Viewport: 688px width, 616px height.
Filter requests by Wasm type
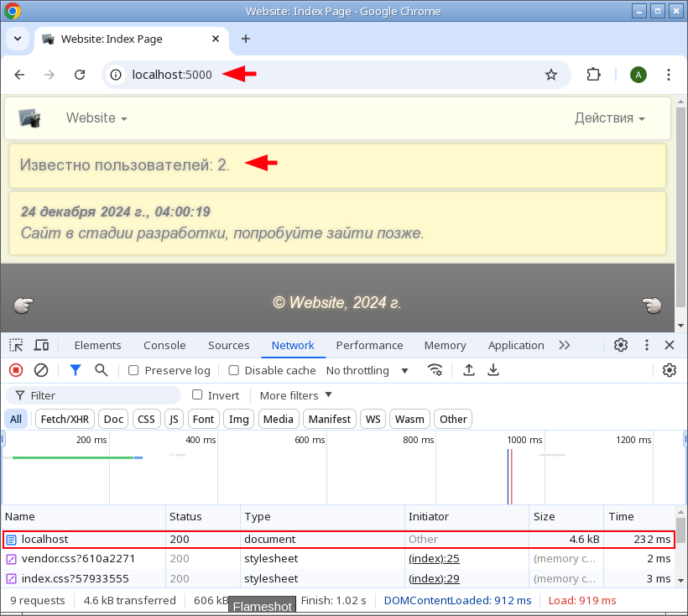pyautogui.click(x=409, y=419)
